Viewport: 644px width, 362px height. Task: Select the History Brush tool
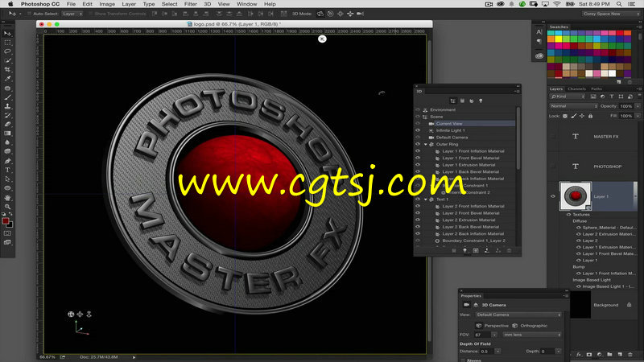pyautogui.click(x=7, y=115)
